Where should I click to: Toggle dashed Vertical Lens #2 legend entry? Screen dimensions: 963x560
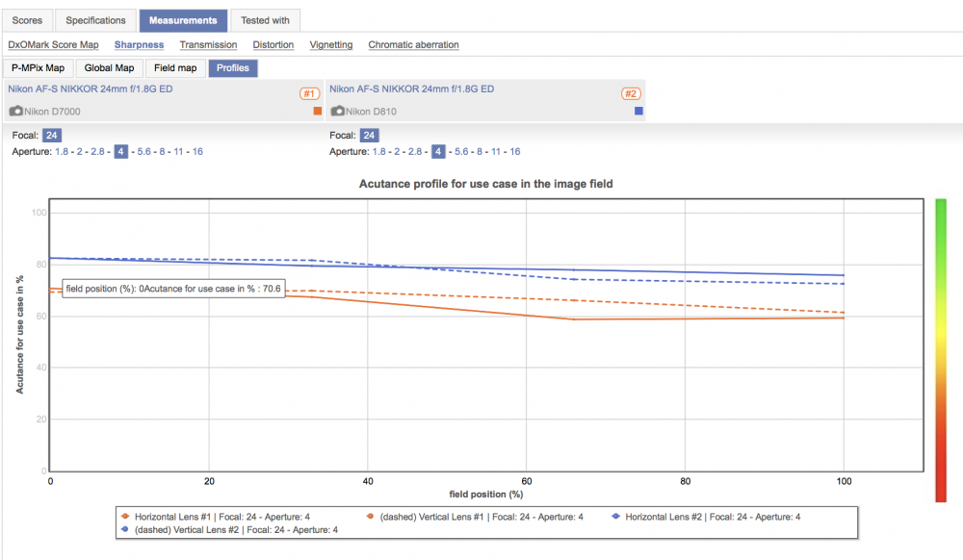click(x=230, y=529)
